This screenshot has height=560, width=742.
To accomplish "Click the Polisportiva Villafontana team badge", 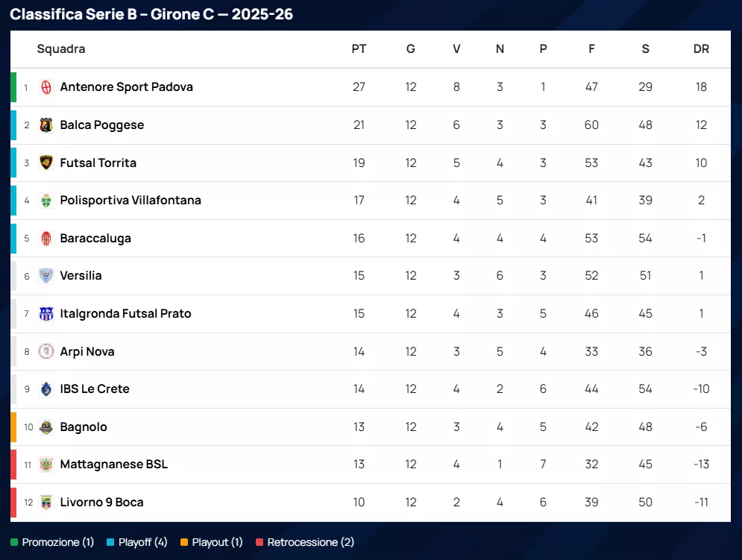I will tap(46, 201).
